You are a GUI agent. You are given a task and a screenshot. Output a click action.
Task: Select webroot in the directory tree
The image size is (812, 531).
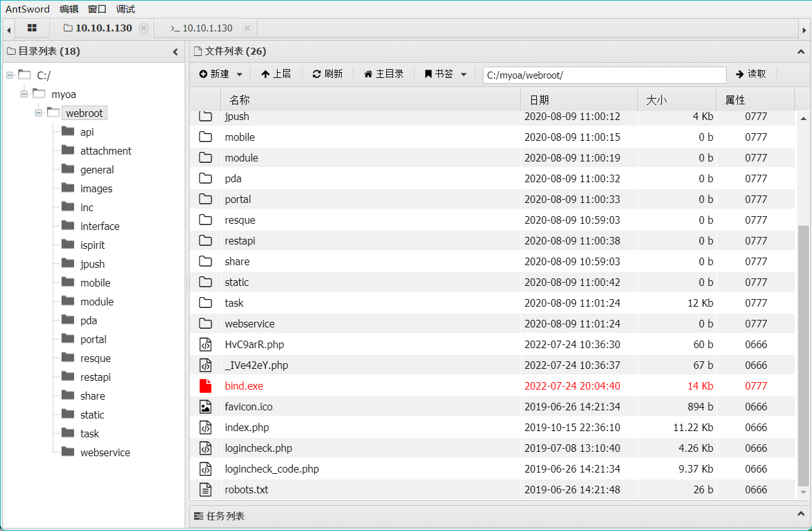(x=84, y=113)
